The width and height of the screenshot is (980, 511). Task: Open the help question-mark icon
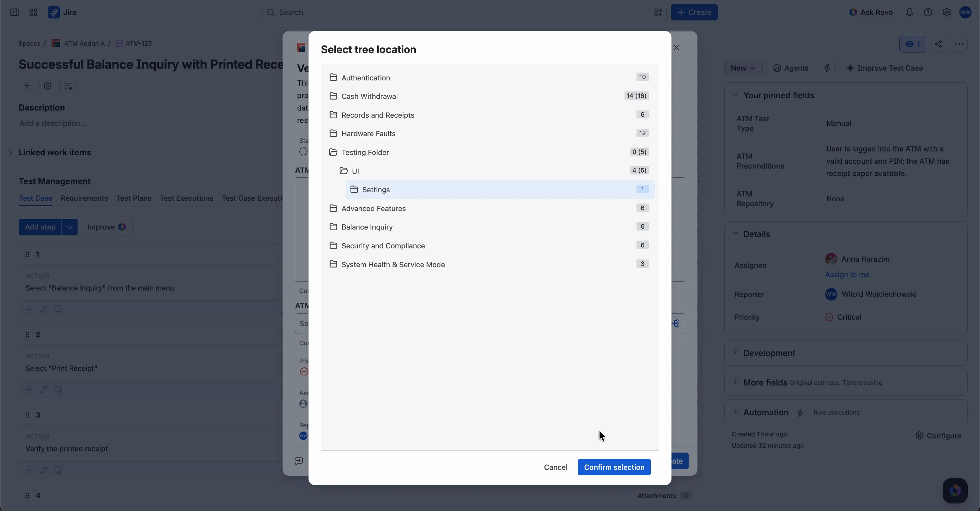pos(928,12)
